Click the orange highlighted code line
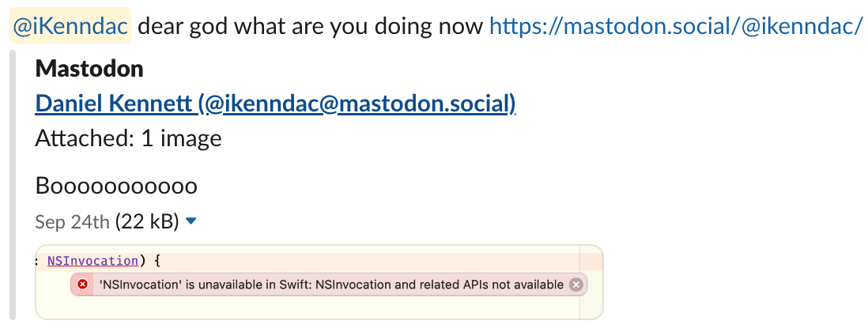Viewport: 868px width, 332px height. pos(356,259)
